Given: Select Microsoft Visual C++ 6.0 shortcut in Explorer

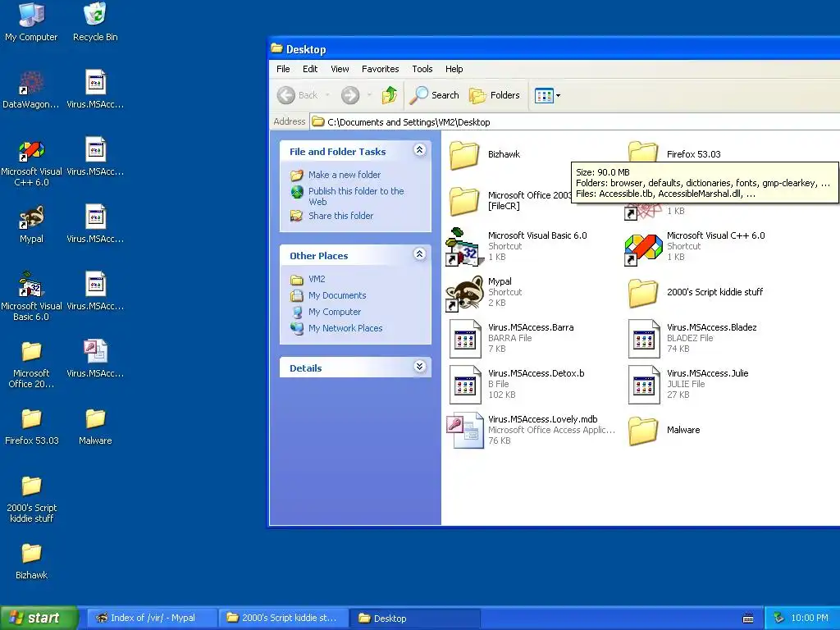Looking at the screenshot, I should click(696, 246).
